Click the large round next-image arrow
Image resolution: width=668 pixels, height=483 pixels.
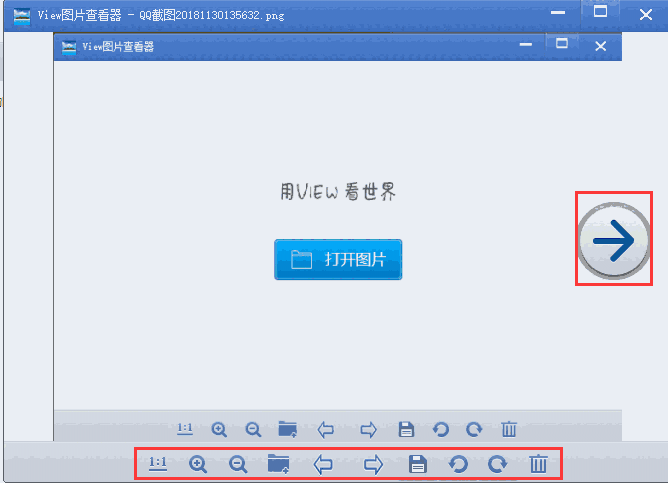(613, 240)
